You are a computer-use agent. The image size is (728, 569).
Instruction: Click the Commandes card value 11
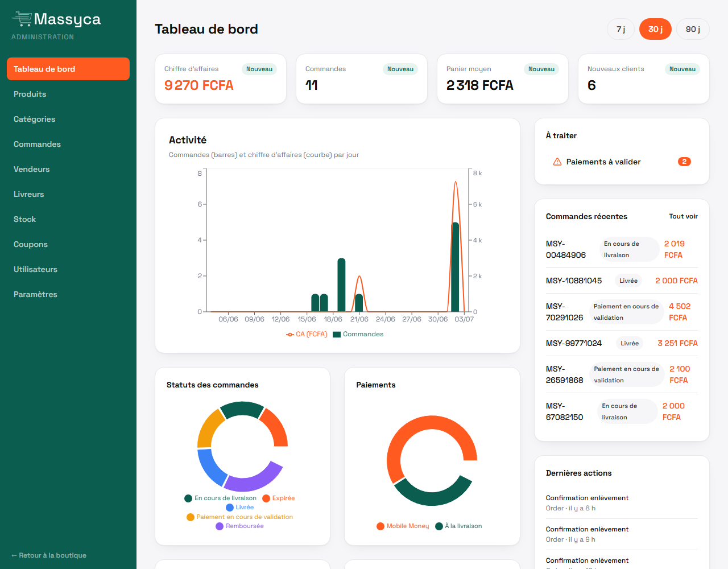[312, 85]
